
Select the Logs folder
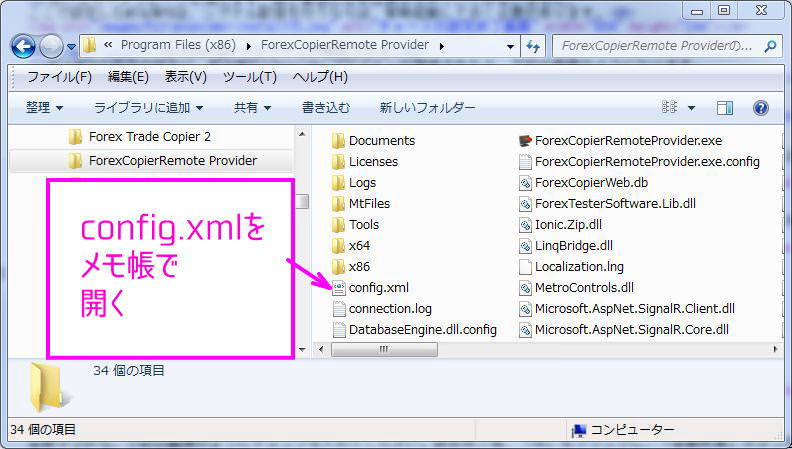[354, 183]
